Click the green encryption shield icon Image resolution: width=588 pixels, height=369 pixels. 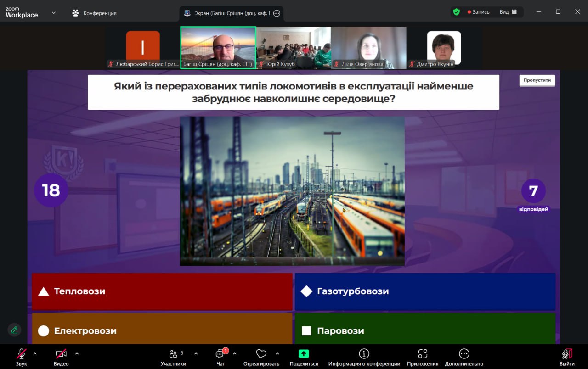pyautogui.click(x=456, y=12)
